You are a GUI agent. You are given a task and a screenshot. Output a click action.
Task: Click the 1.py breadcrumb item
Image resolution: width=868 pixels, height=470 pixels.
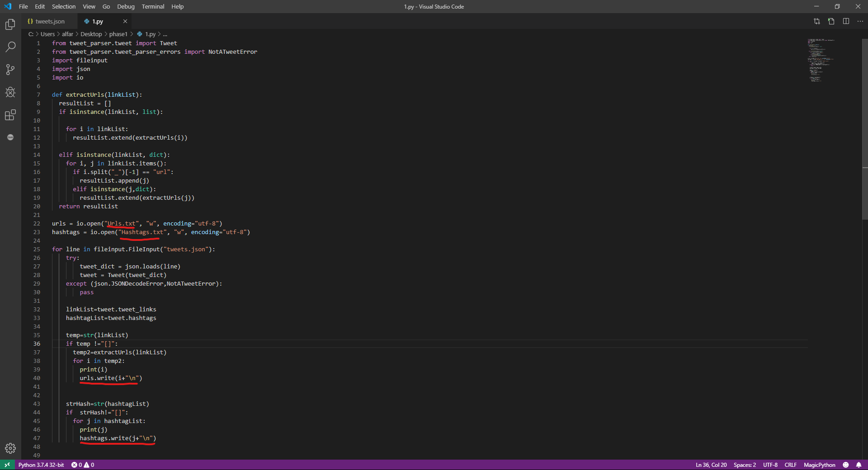pos(146,34)
